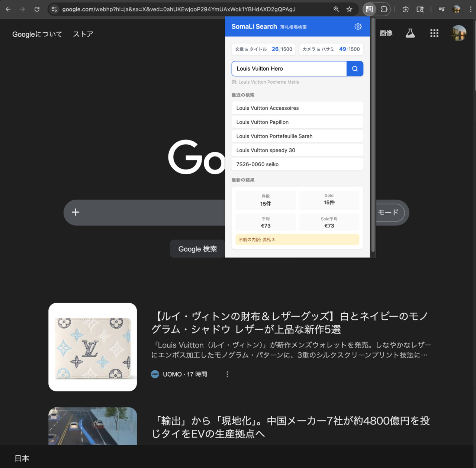Click the browser back arrow
This screenshot has height=468, width=476.
click(x=8, y=9)
